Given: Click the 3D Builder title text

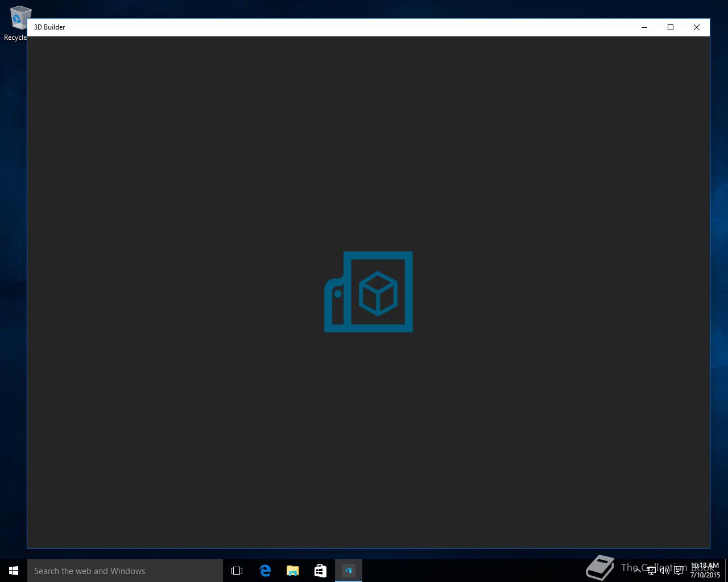Looking at the screenshot, I should pyautogui.click(x=49, y=27).
